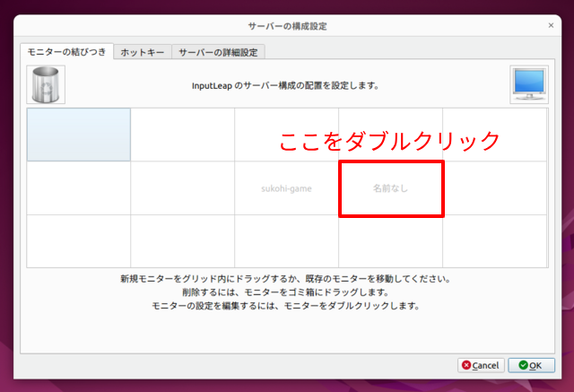
Task: Click the empty cell left of sukohi-game
Action: tap(182, 188)
